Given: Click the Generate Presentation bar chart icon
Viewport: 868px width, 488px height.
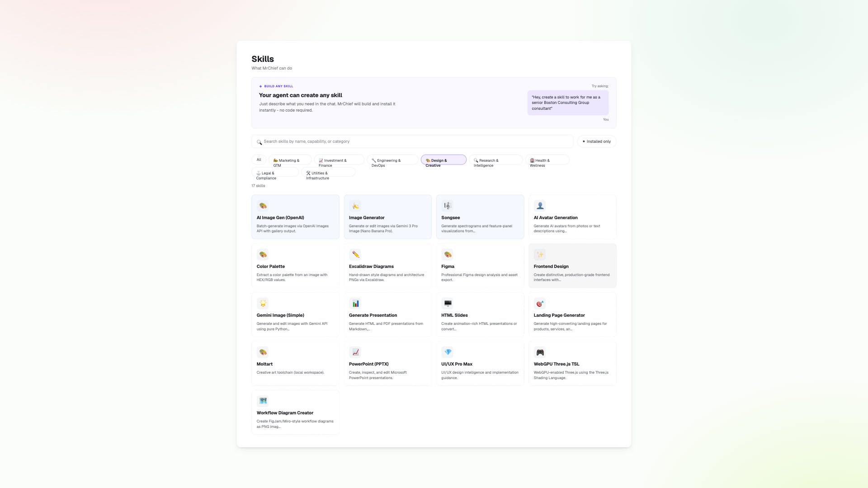Looking at the screenshot, I should click(x=355, y=304).
